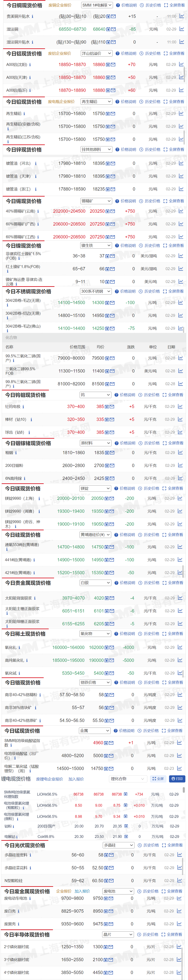
Task: Click info icon beside 40%锡精矿(云南)
Action: (38, 211)
